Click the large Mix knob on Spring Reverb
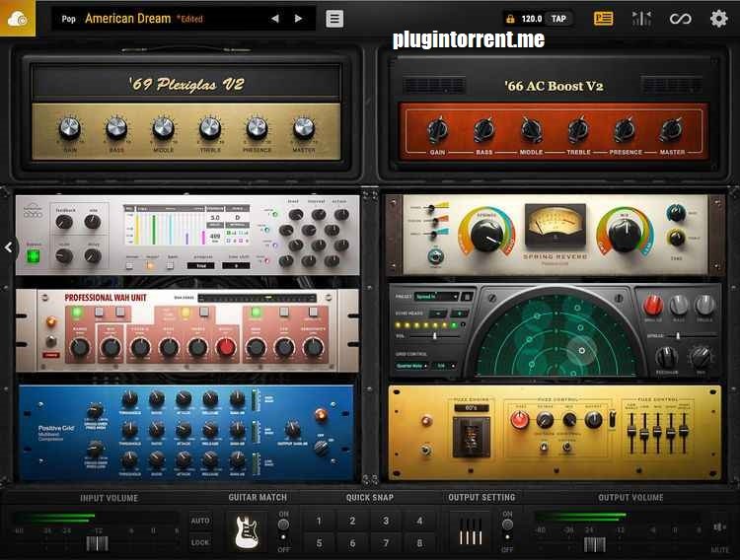The image size is (740, 560). click(x=625, y=235)
